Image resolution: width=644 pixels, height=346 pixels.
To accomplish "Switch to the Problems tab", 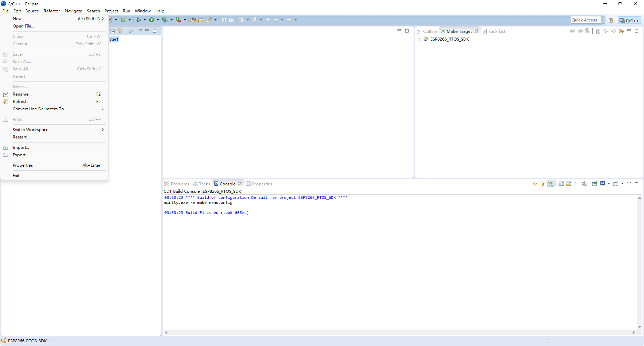I will (x=179, y=184).
